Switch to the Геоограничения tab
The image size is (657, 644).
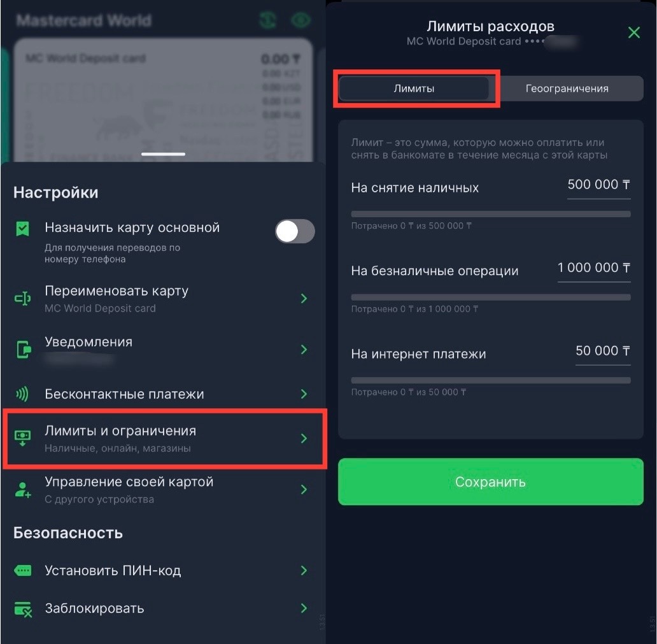(x=567, y=89)
